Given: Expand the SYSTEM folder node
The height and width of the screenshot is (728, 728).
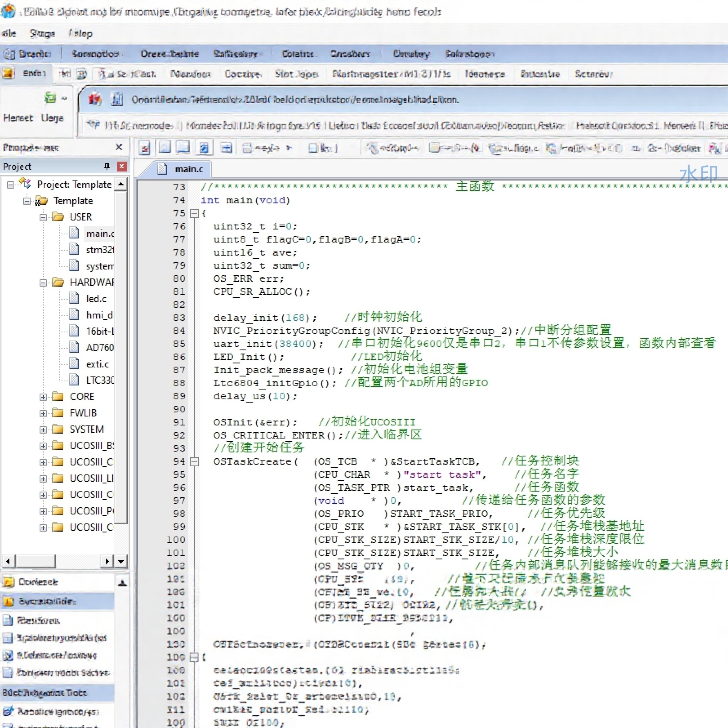Looking at the screenshot, I should pyautogui.click(x=43, y=430).
